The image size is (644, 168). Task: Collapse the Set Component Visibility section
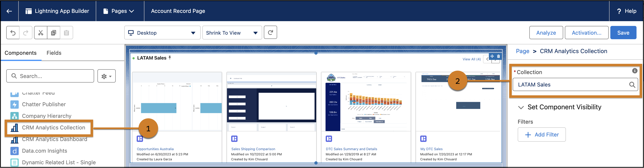click(521, 107)
